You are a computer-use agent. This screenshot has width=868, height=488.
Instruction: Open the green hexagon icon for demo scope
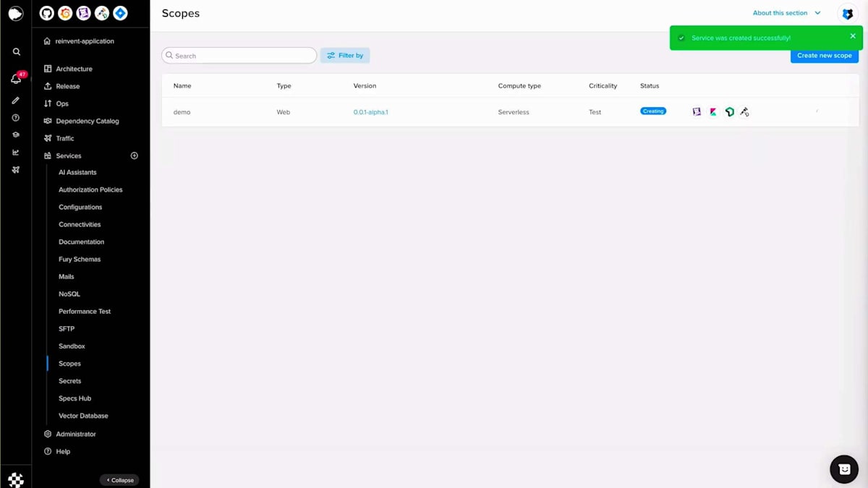729,112
